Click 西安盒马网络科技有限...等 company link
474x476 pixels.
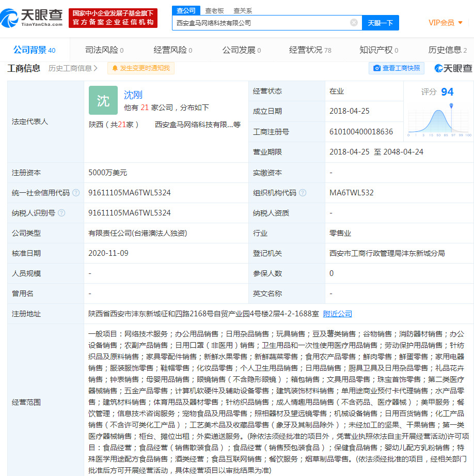point(198,125)
